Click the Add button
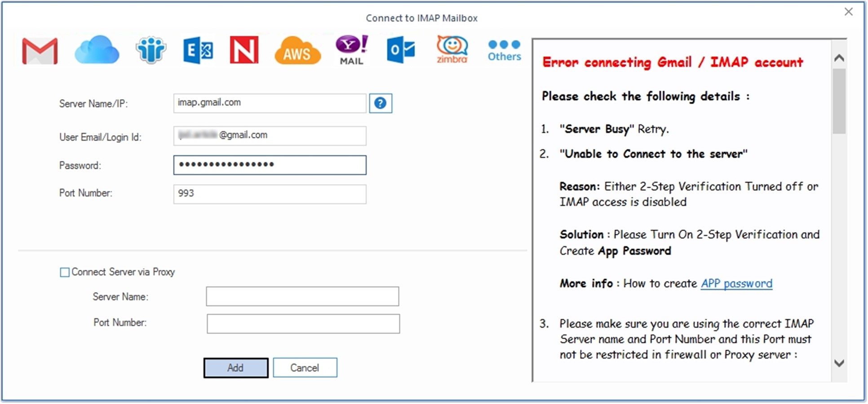This screenshot has width=868, height=404. 236,368
